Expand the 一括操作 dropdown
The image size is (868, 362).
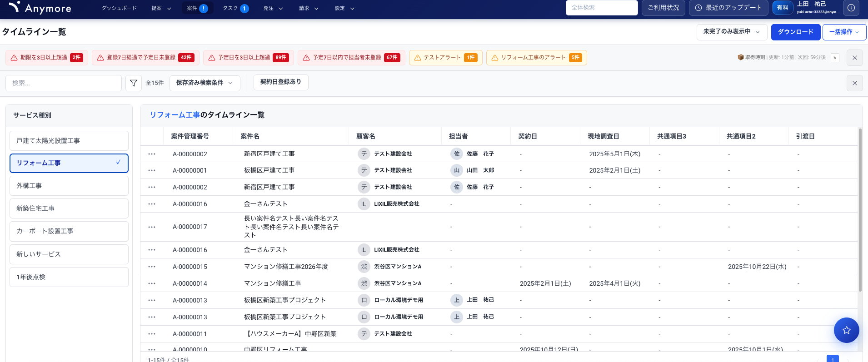click(844, 32)
